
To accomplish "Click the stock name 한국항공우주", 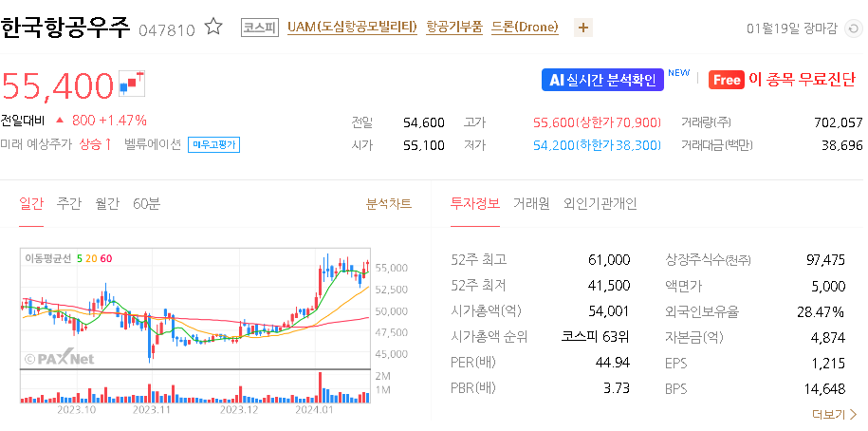I will pyautogui.click(x=65, y=28).
